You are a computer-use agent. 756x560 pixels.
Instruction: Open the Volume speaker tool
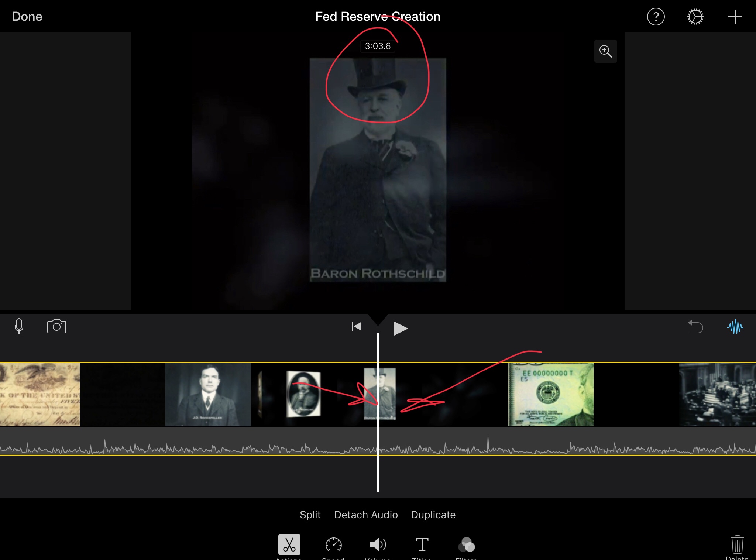tap(378, 544)
